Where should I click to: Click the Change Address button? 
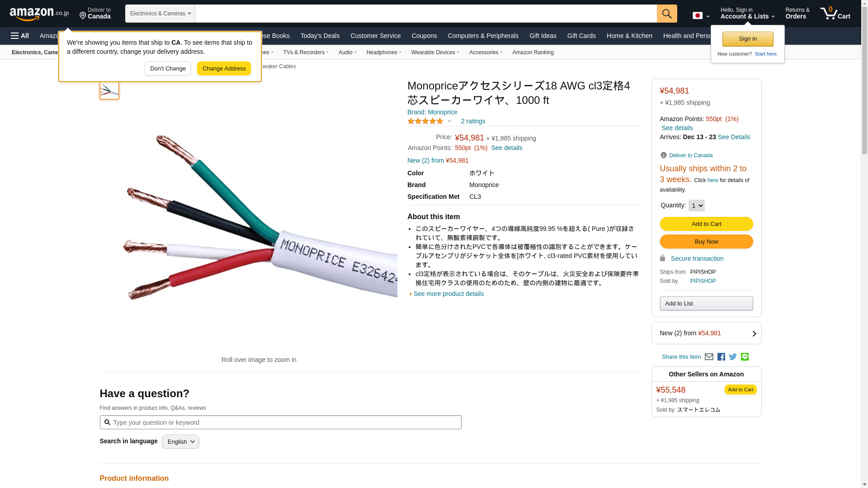pyautogui.click(x=224, y=69)
